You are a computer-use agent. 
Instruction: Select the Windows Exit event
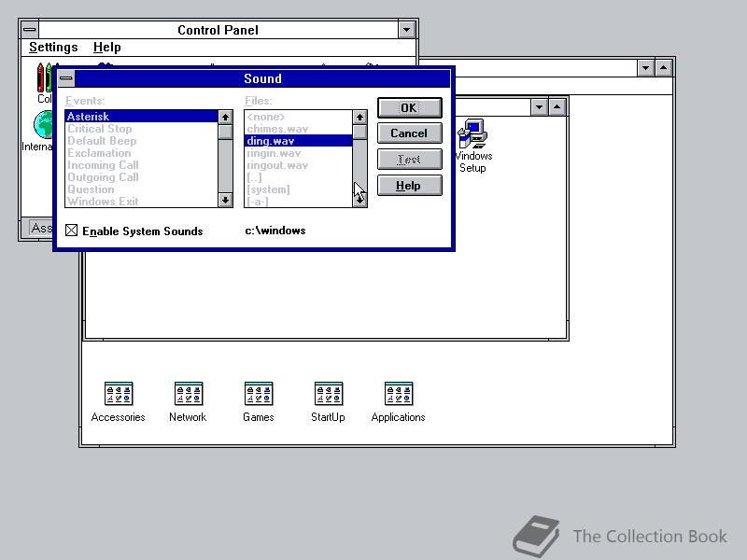pyautogui.click(x=142, y=202)
